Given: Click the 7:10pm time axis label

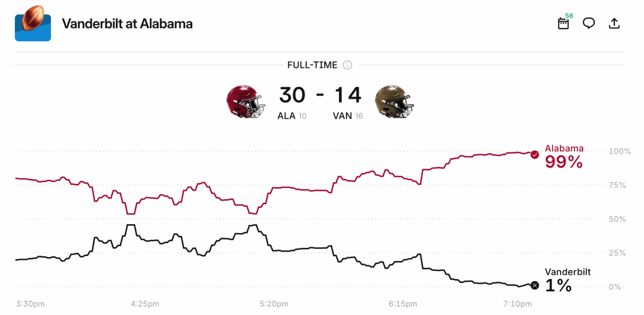Looking at the screenshot, I should pyautogui.click(x=517, y=304).
